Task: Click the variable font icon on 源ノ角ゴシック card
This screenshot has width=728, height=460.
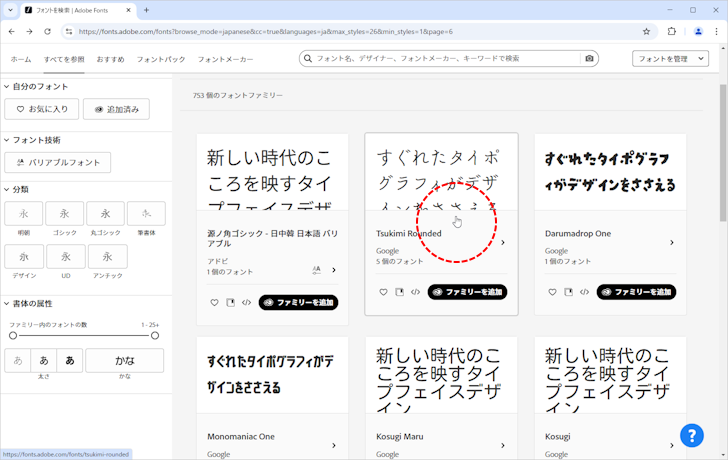Action: coord(317,270)
